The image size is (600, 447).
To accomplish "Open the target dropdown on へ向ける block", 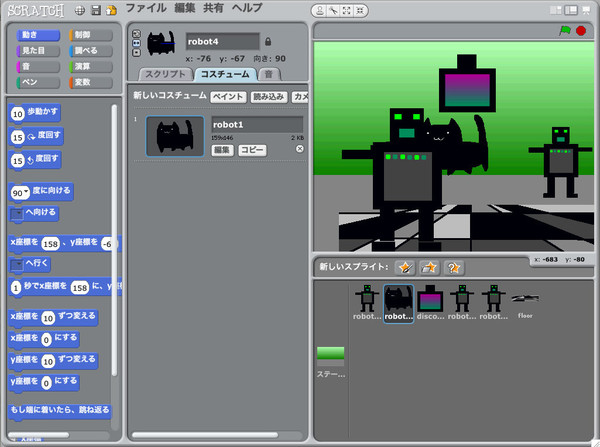I will coord(17,213).
